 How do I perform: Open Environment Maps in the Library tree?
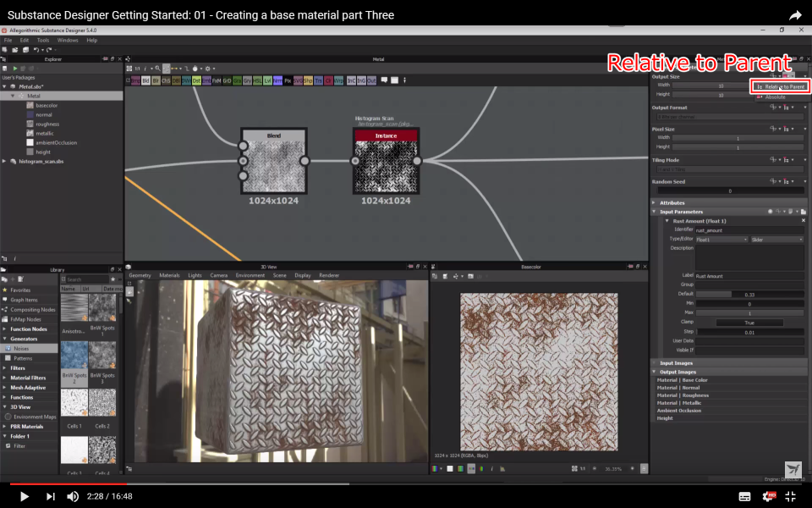[x=35, y=417]
